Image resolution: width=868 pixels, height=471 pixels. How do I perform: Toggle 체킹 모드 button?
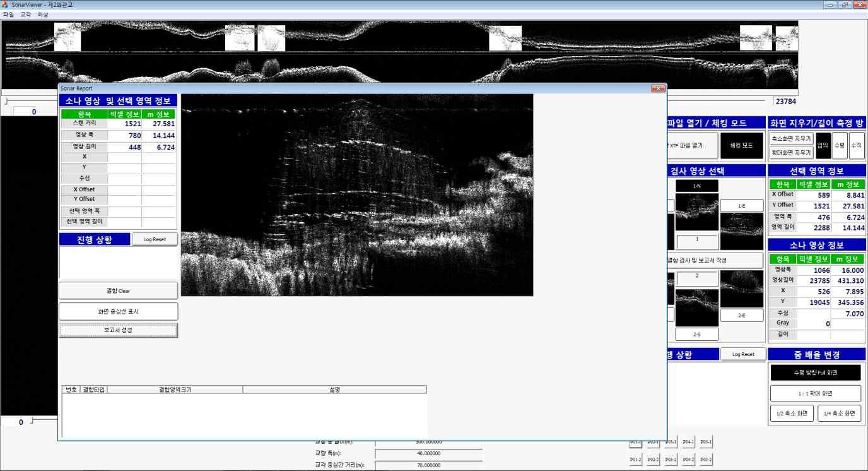(x=742, y=146)
